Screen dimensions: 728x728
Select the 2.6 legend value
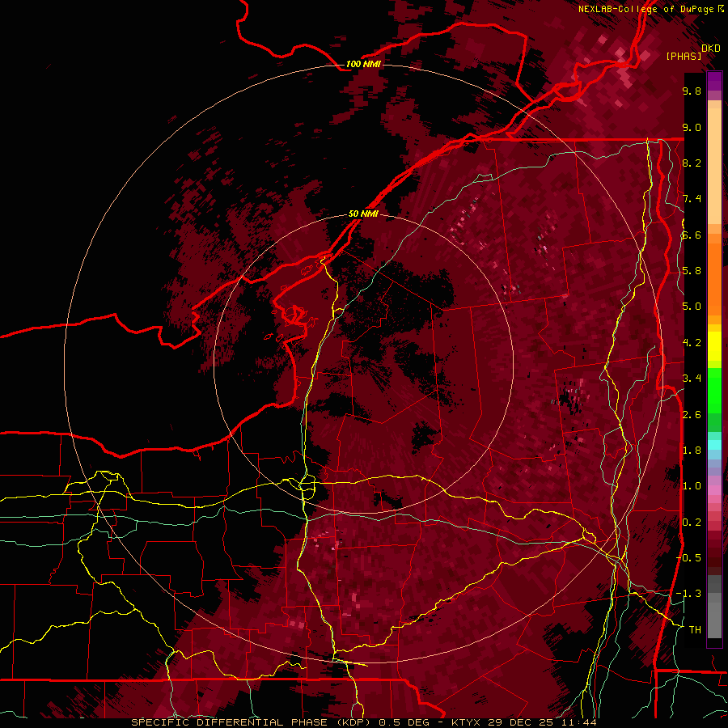click(x=692, y=415)
